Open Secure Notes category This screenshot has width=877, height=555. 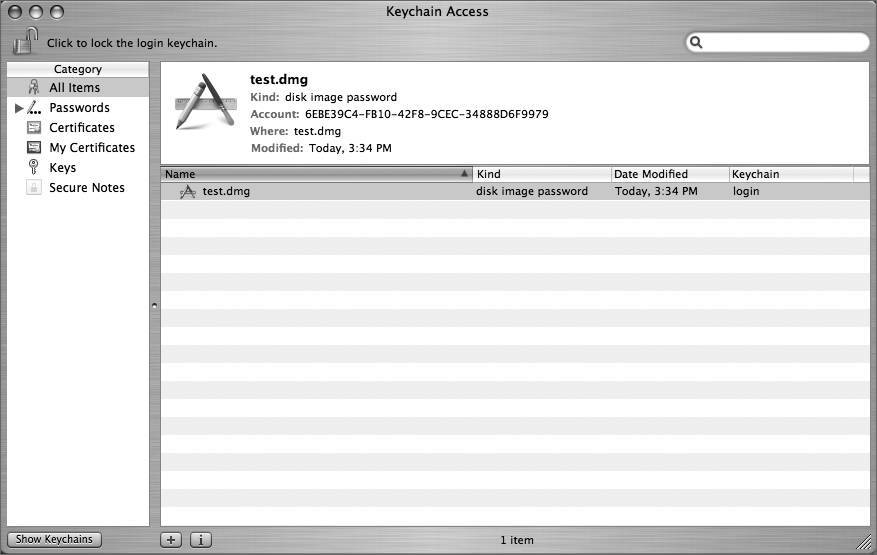87,187
